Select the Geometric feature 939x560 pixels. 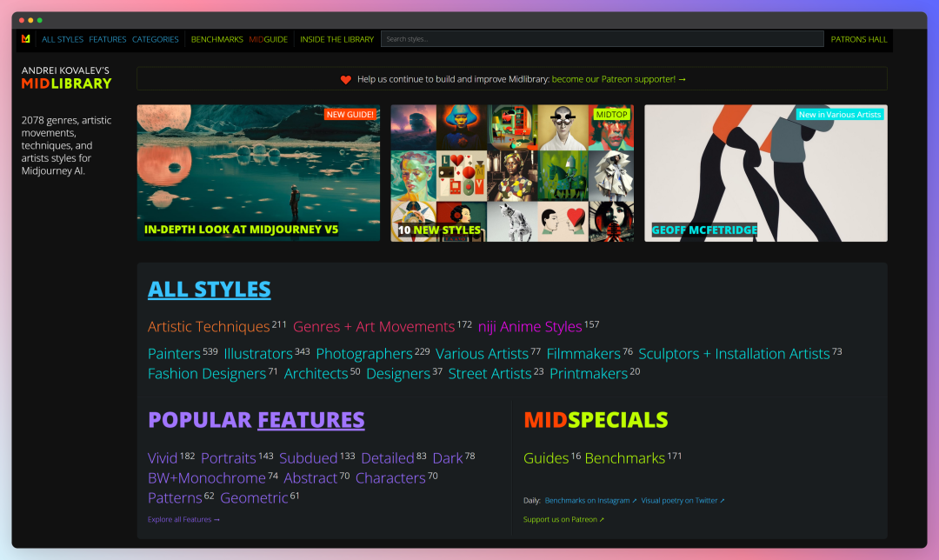254,497
